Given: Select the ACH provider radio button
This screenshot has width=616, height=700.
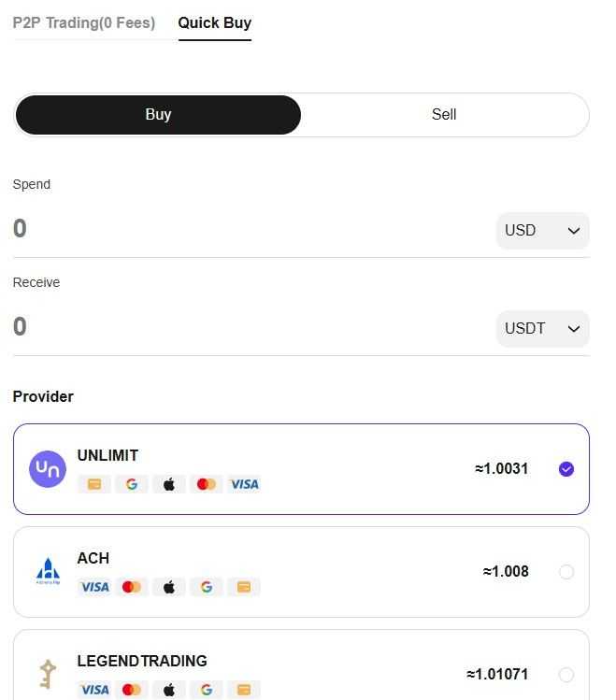Looking at the screenshot, I should 566,571.
